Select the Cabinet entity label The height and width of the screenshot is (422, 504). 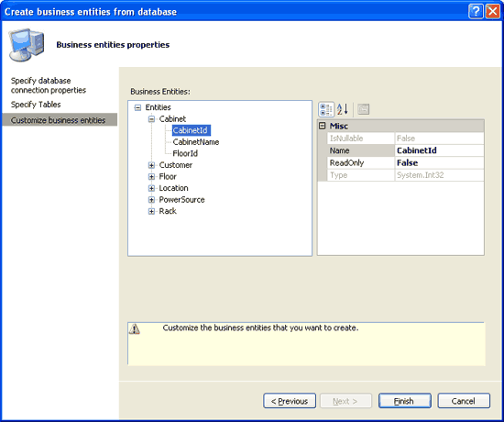coord(172,119)
